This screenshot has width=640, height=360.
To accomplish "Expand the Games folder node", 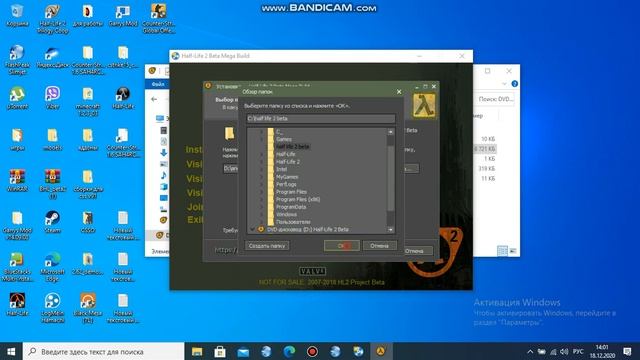I will click(x=262, y=139).
